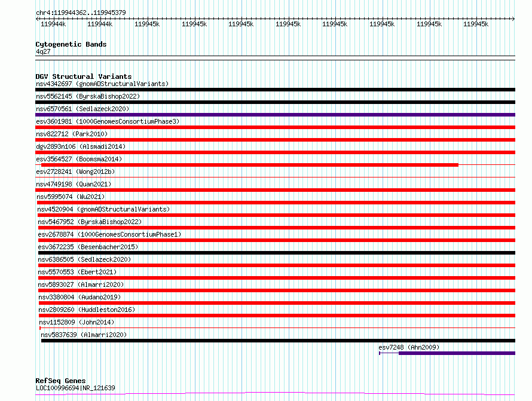This screenshot has width=532, height=401.
Task: Select the nsv5562145 ByrskaBishop2022 label
Action: 88,96
